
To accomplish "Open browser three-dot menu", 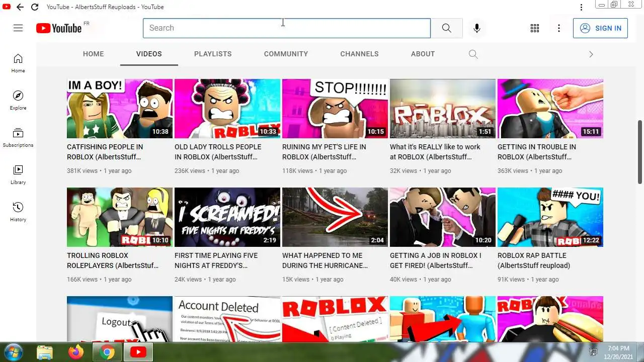I will coord(581,7).
